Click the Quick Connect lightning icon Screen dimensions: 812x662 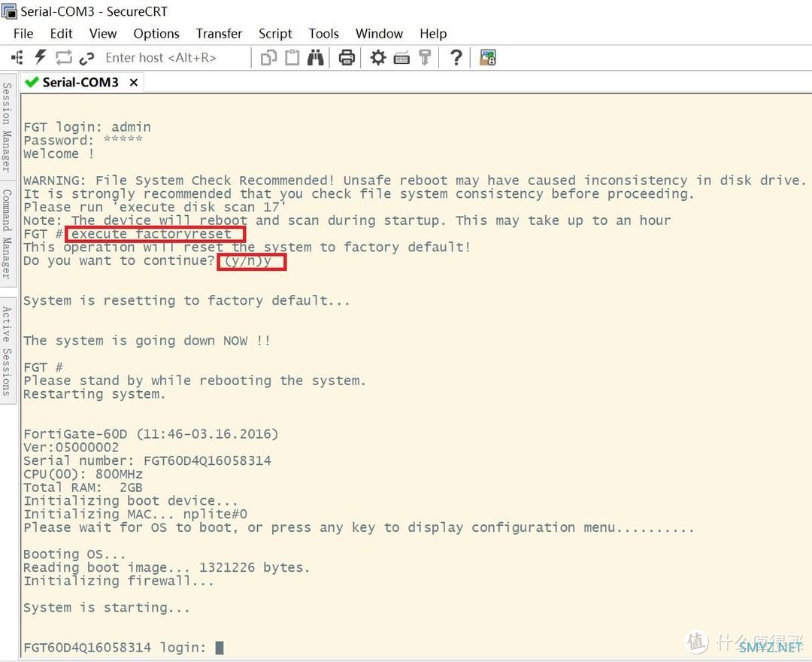tap(41, 57)
